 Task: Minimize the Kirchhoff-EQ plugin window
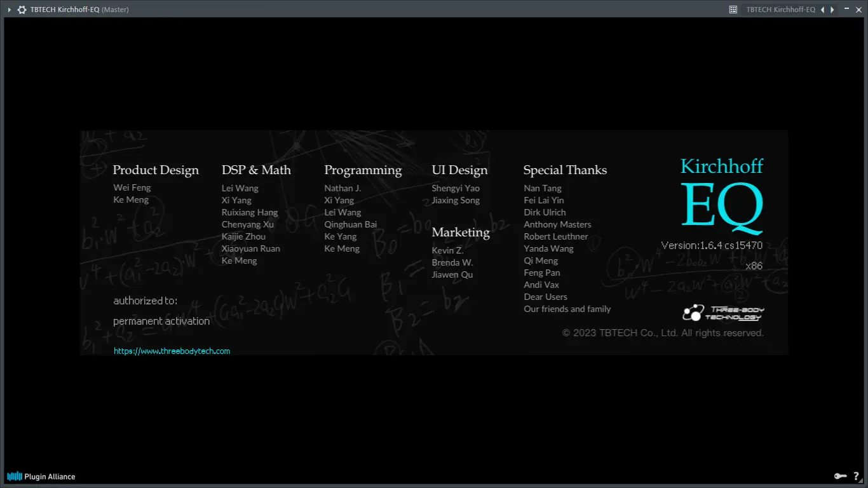[x=846, y=9]
